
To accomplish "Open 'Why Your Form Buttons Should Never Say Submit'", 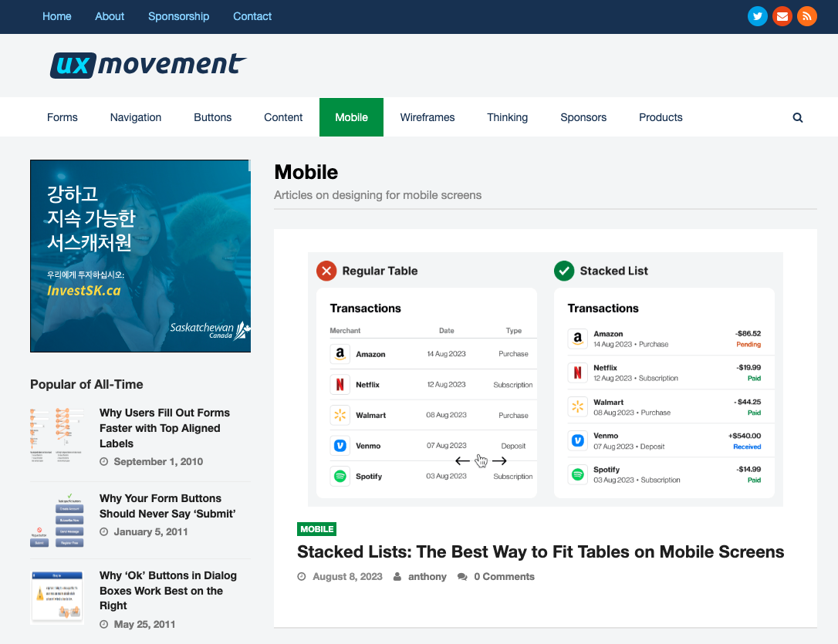I will tap(167, 506).
